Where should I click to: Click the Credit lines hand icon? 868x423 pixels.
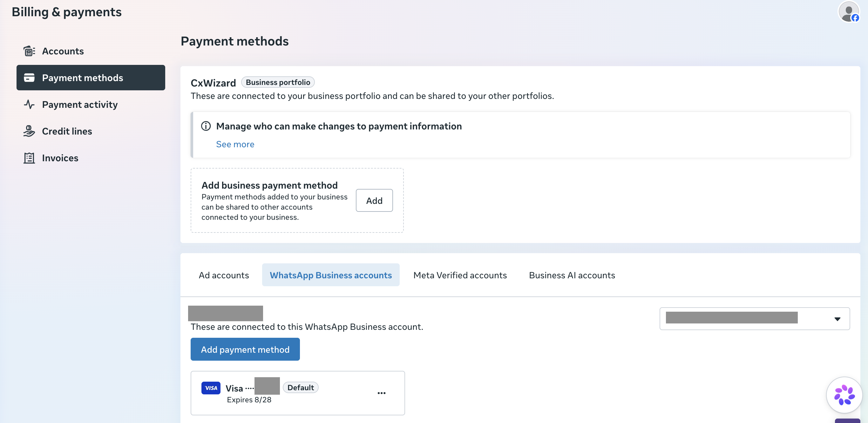(29, 131)
